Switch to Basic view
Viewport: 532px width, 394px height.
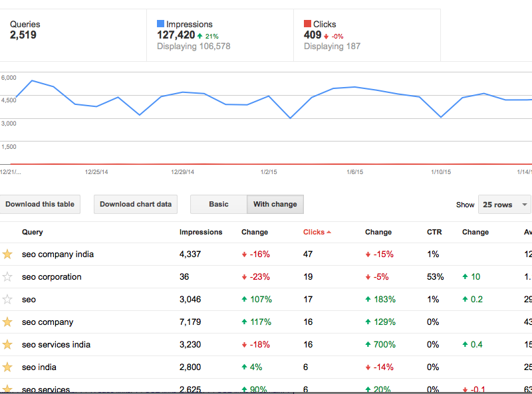pyautogui.click(x=218, y=205)
